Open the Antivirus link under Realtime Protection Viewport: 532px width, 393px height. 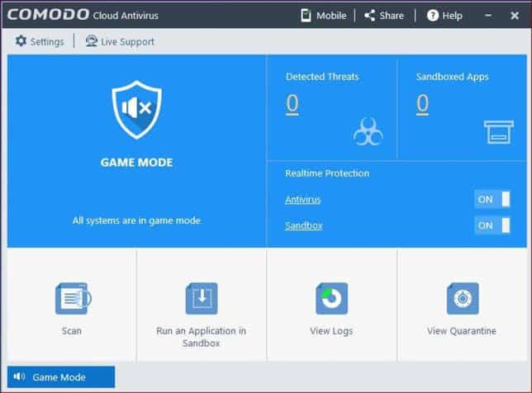(x=302, y=200)
